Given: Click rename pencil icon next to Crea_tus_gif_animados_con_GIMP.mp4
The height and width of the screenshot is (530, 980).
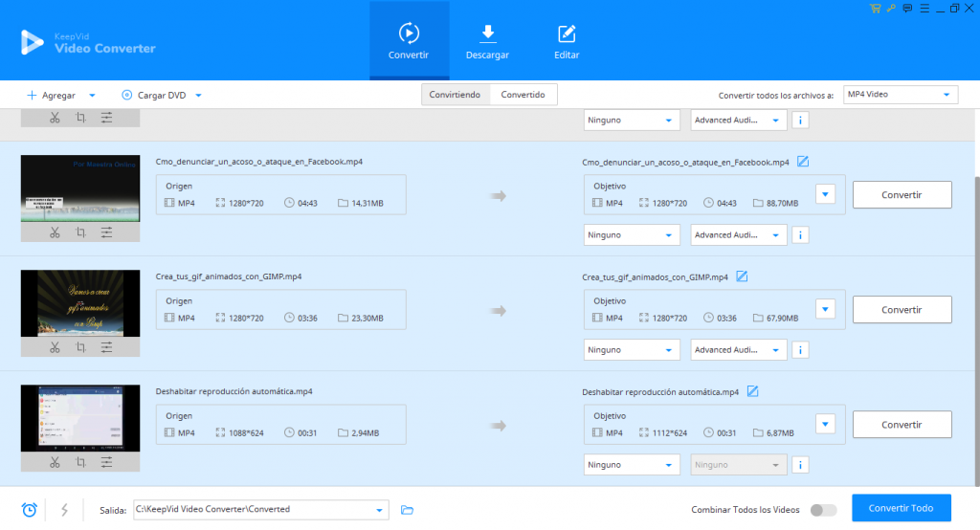Looking at the screenshot, I should [742, 276].
